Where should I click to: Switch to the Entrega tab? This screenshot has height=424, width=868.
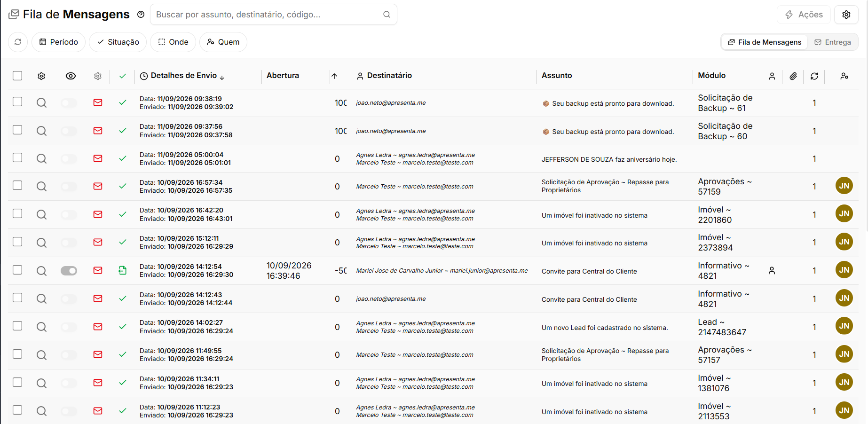(833, 42)
